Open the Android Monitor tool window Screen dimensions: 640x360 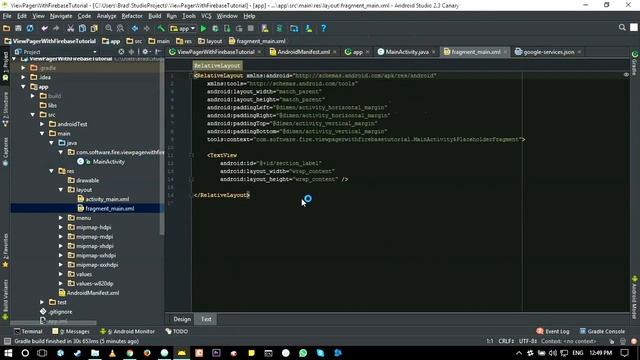pyautogui.click(x=127, y=331)
